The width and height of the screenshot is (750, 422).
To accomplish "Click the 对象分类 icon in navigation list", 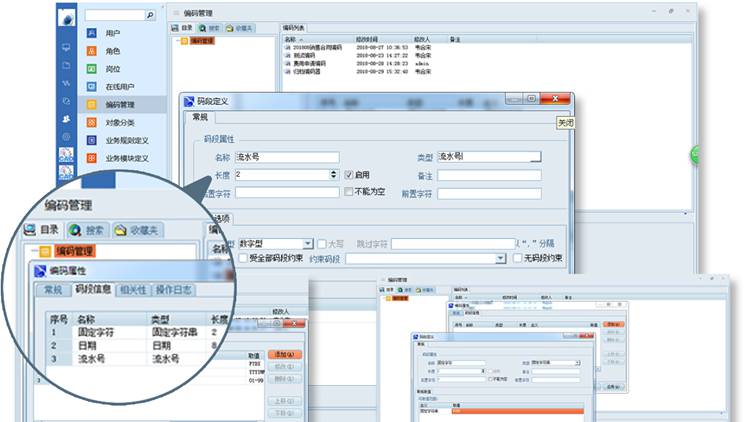I will click(92, 123).
